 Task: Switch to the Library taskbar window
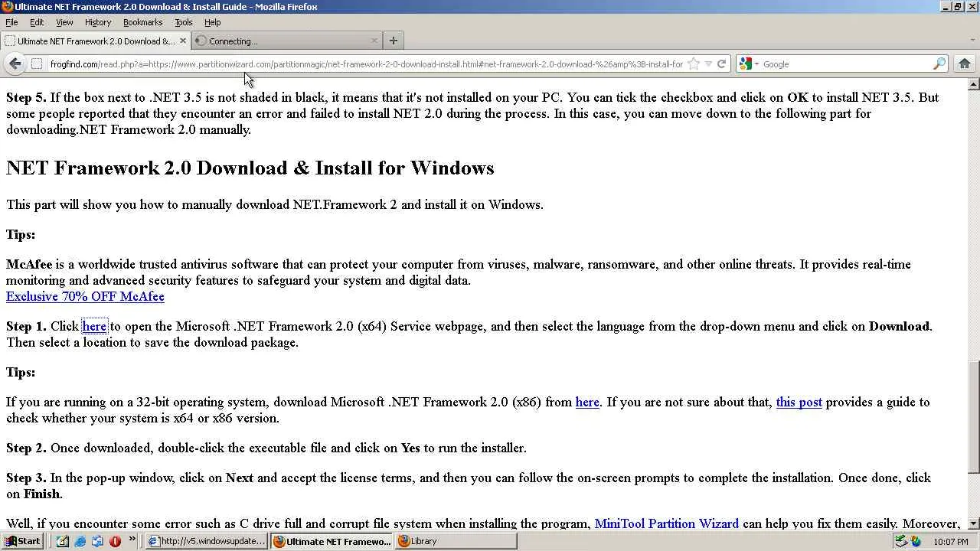(456, 541)
